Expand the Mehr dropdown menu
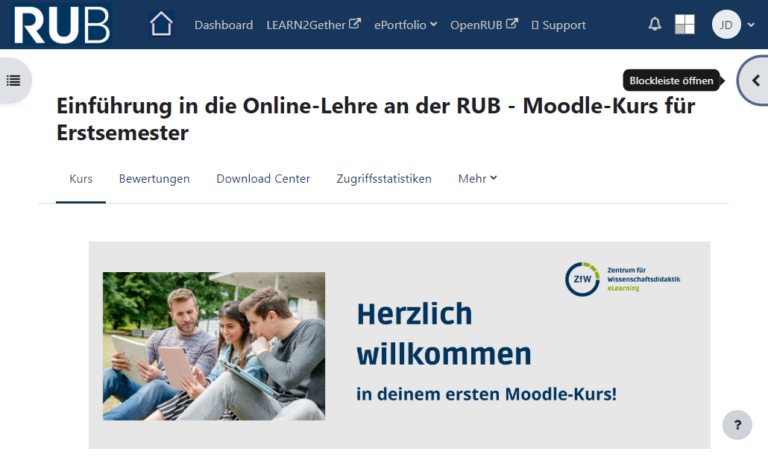 point(478,179)
